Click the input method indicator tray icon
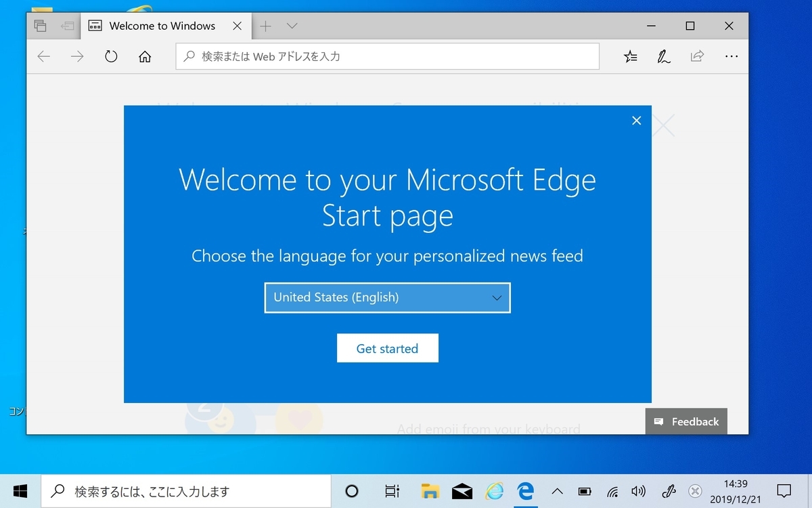The height and width of the screenshot is (508, 812). pyautogui.click(x=695, y=491)
